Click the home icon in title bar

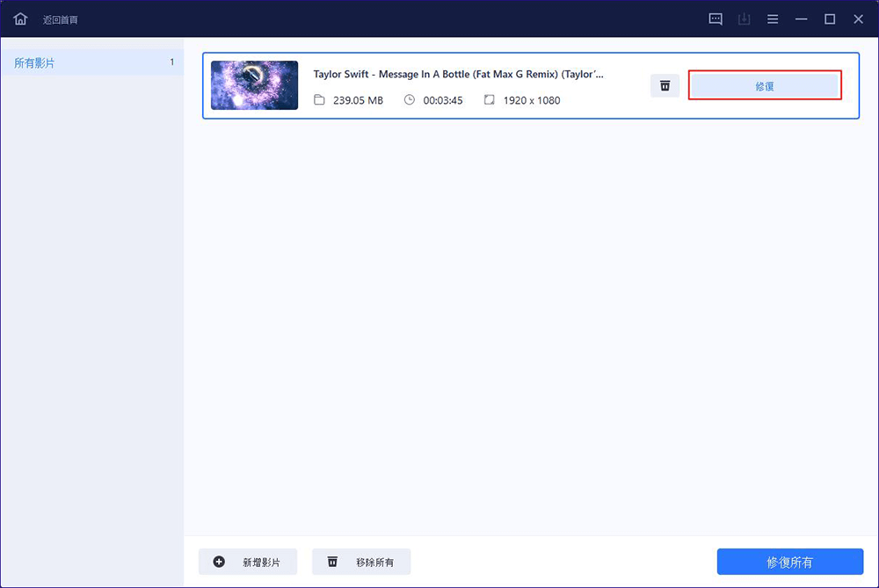[20, 19]
